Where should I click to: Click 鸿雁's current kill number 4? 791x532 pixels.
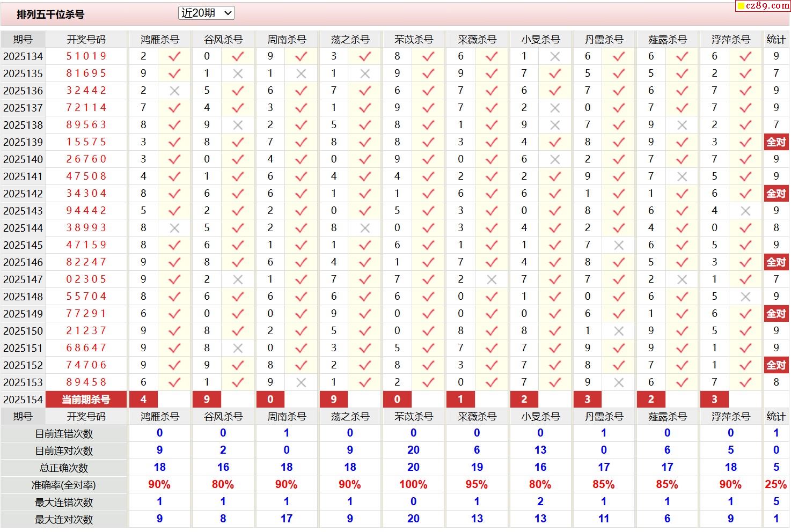pos(143,400)
